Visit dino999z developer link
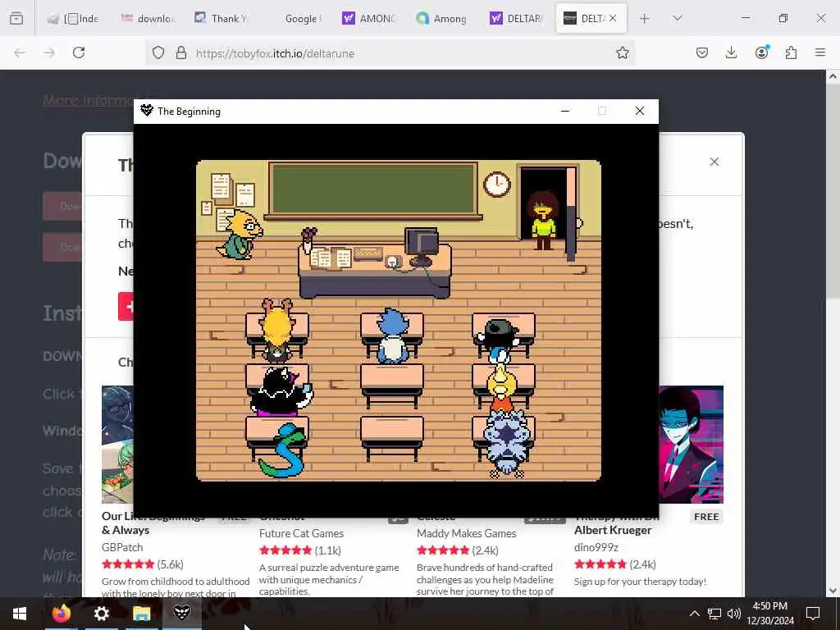This screenshot has width=840, height=630. (x=596, y=547)
